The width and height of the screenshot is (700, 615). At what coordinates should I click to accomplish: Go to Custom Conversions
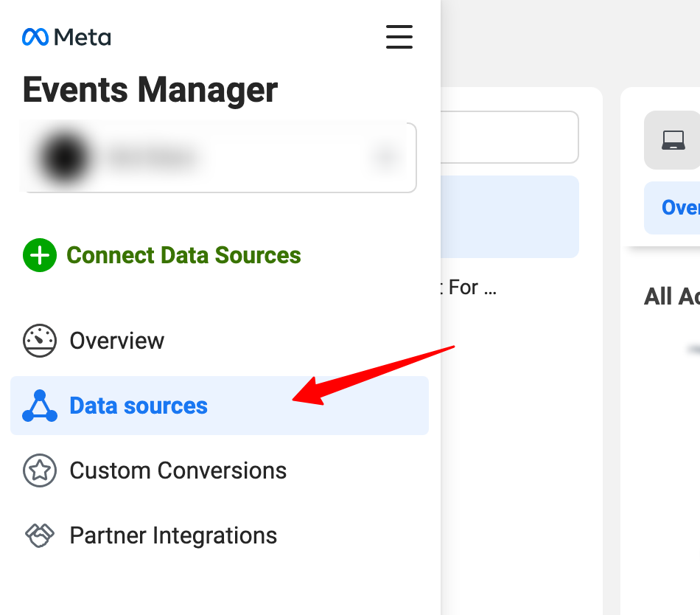(x=178, y=470)
